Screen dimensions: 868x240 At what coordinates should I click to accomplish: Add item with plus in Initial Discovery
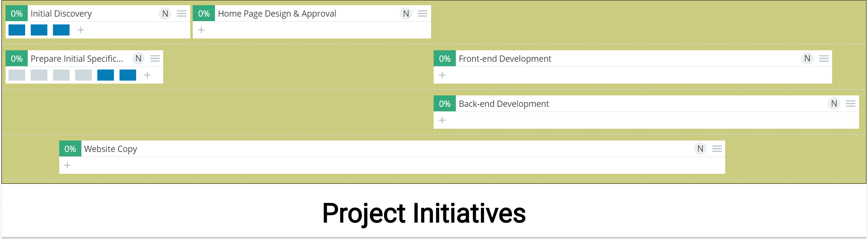[x=81, y=30]
